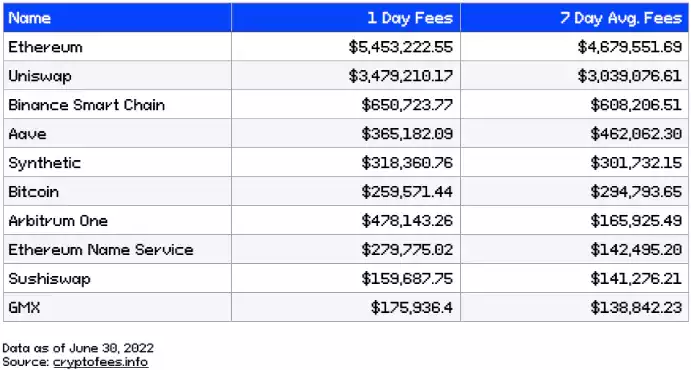Viewport: 691px width, 370px height.
Task: Select the Ethereum Name Service cell
Action: (x=117, y=249)
